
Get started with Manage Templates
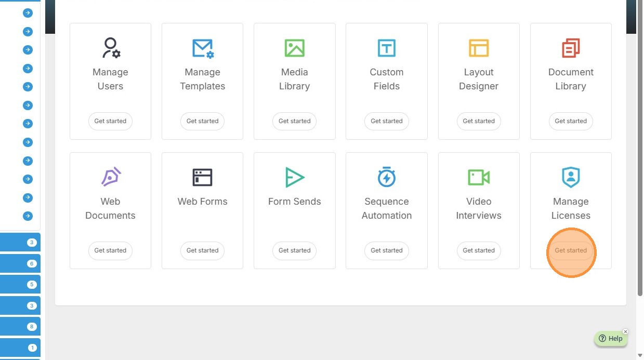pos(203,121)
